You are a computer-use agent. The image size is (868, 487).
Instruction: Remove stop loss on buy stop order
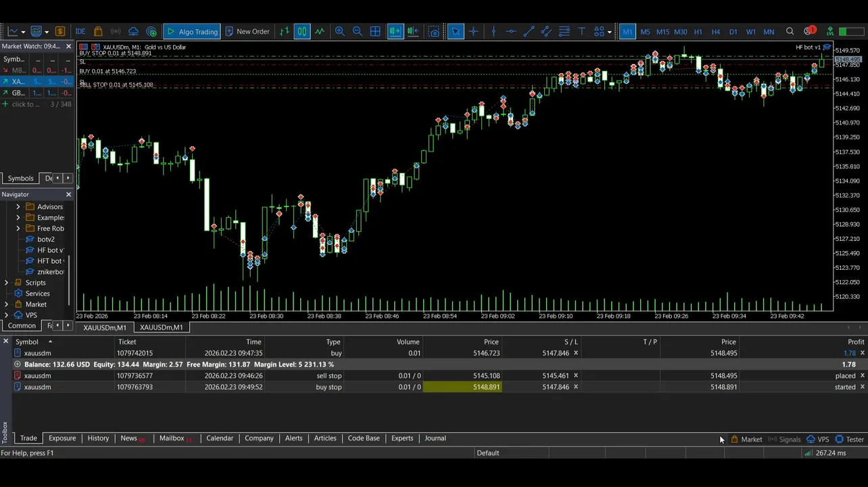(x=576, y=387)
